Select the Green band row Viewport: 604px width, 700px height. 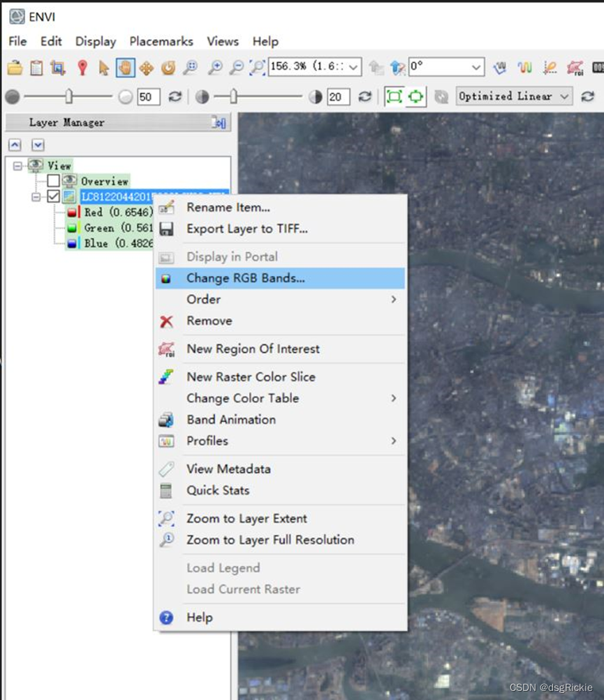pyautogui.click(x=110, y=228)
